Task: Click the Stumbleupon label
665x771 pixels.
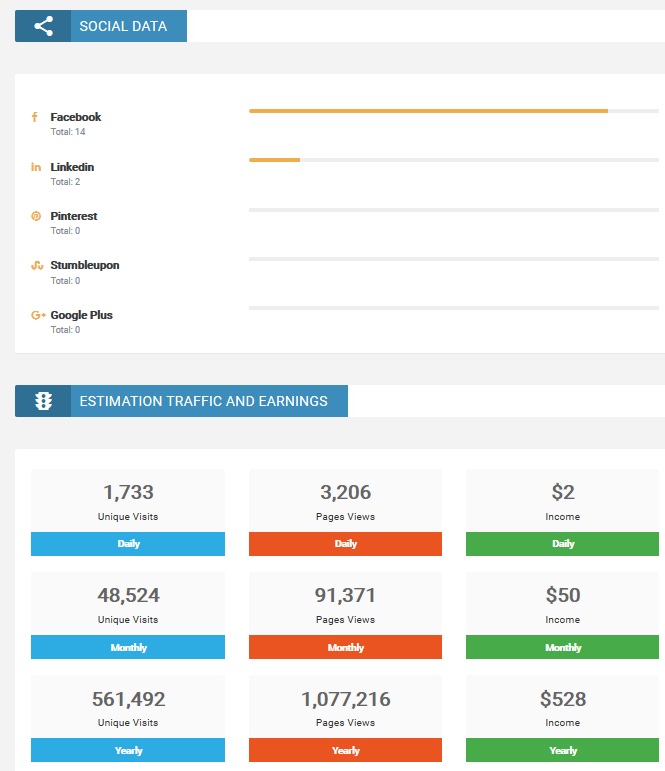Action: 85,266
